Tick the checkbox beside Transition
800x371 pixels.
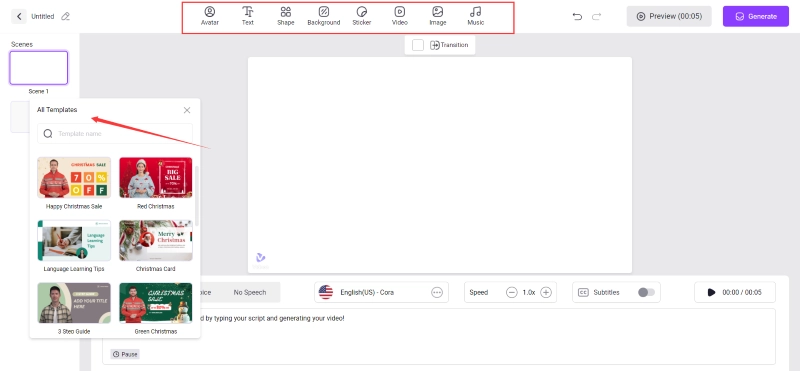point(418,45)
